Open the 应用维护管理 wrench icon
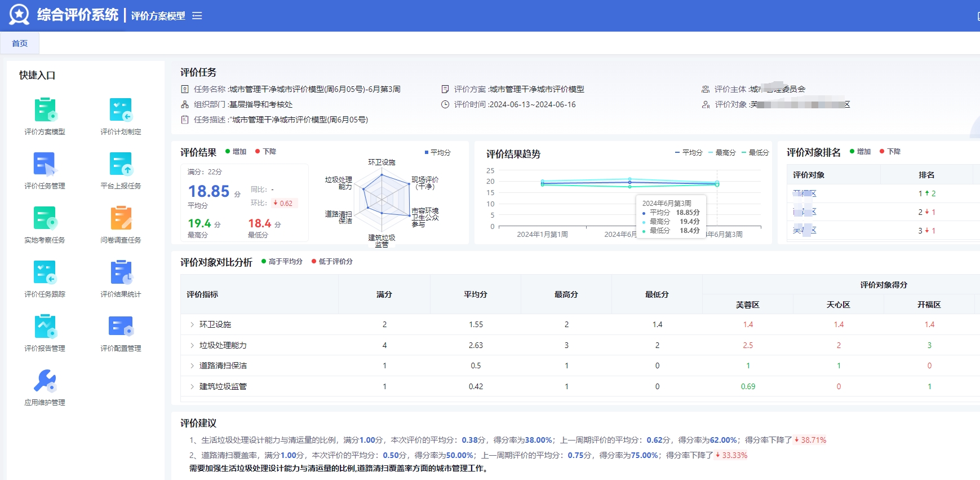This screenshot has height=480, width=980. (x=45, y=381)
